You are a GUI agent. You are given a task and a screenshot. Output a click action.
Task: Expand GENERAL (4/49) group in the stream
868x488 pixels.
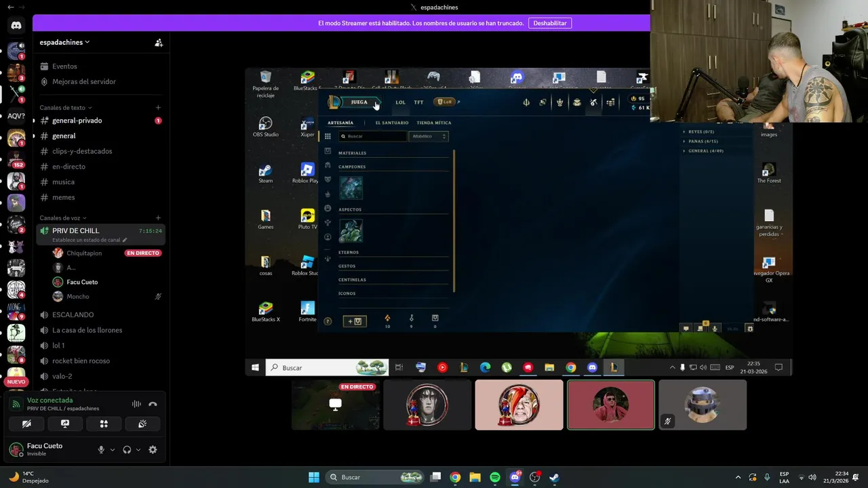tap(703, 150)
